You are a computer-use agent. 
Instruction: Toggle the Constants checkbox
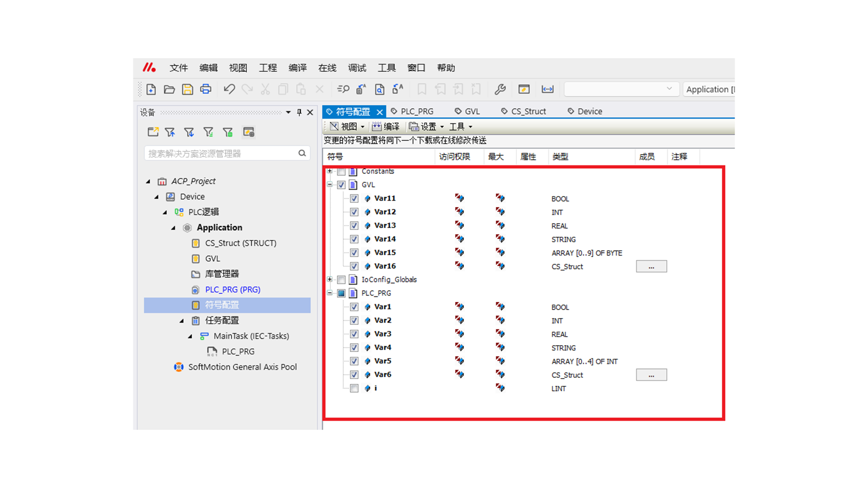pyautogui.click(x=341, y=171)
